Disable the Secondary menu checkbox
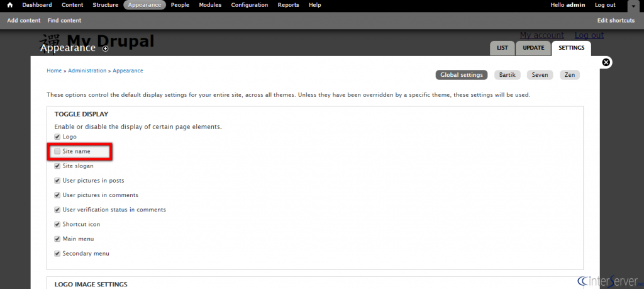Viewport: 644px width, 289px height. point(57,254)
